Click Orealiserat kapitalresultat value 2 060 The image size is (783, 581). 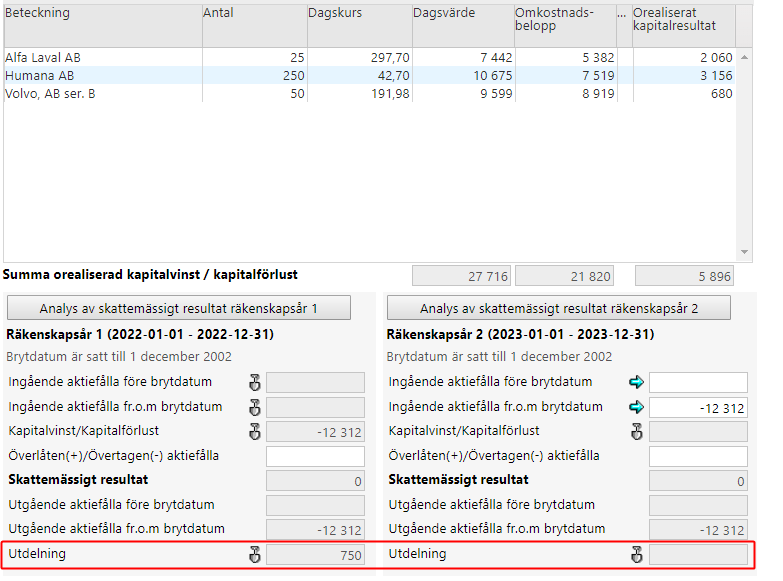pyautogui.click(x=716, y=58)
